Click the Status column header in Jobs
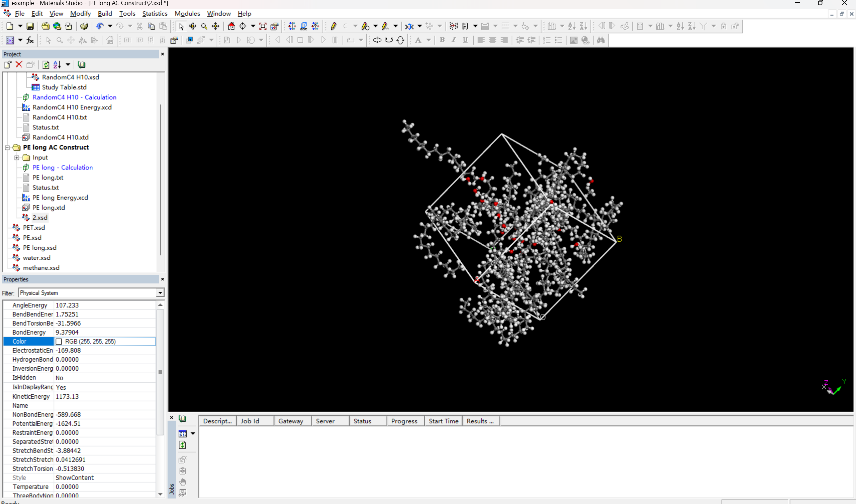856x504 pixels. pyautogui.click(x=362, y=421)
